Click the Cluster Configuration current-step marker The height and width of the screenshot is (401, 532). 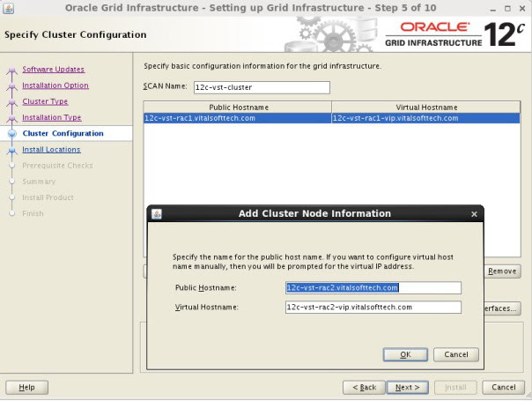click(x=12, y=133)
